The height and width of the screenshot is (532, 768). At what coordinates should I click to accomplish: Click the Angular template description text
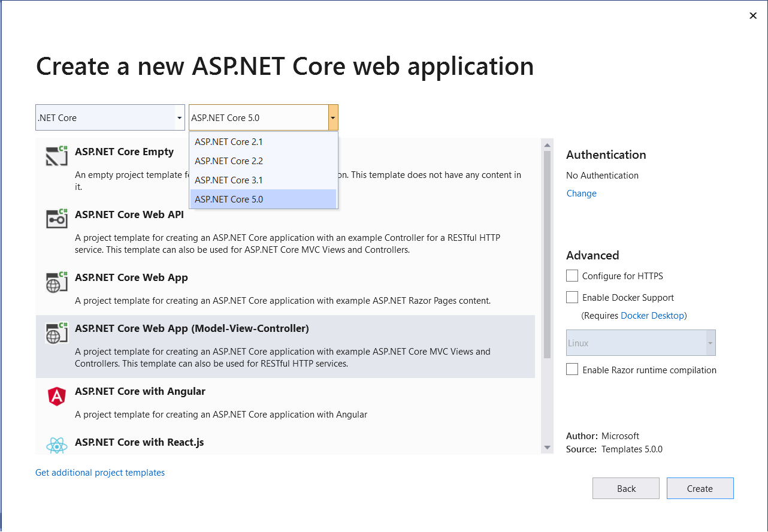coord(221,415)
